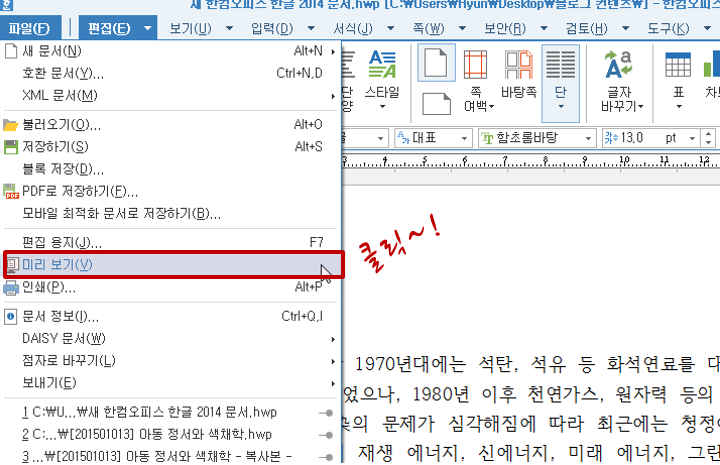Click 미리 보기(V) preview item

point(173,264)
